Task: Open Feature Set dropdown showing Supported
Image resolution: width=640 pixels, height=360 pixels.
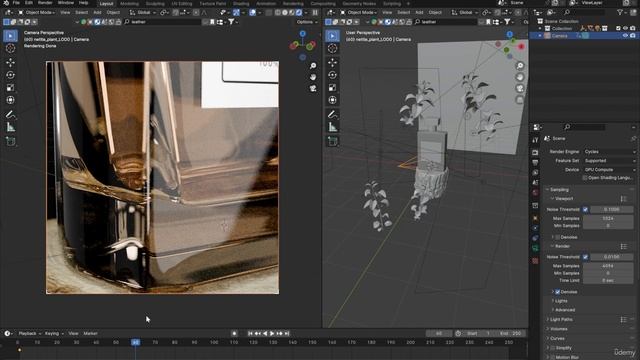Action: click(609, 161)
